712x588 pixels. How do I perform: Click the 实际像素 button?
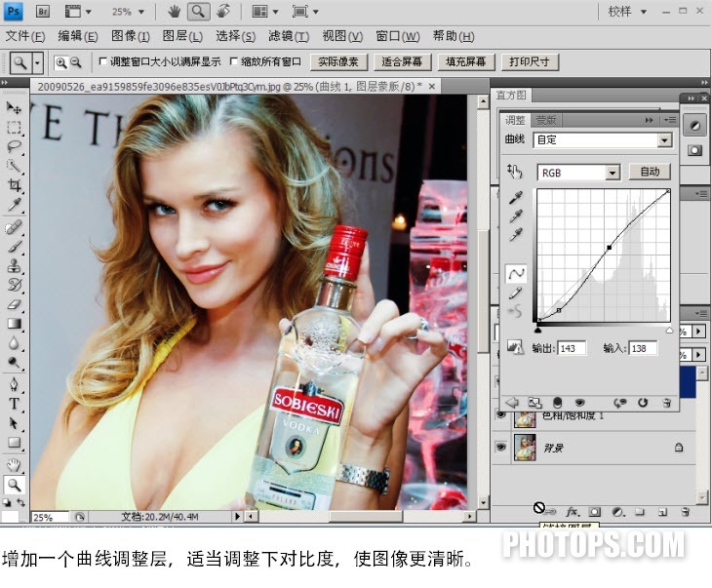(338, 61)
